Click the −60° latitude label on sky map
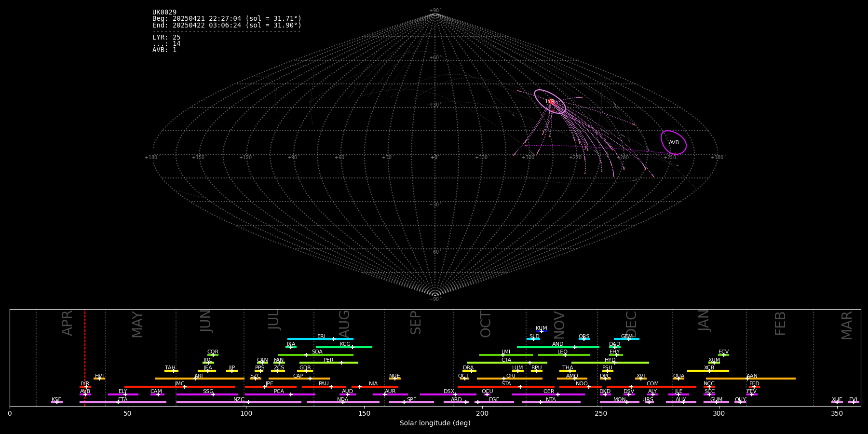Viewport: 868px width, 434px height. click(x=434, y=252)
